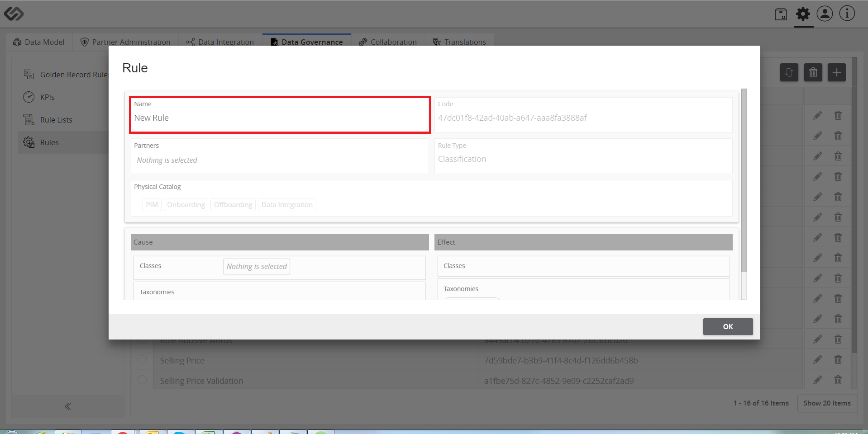
Task: Open the Show 20 Items dropdown
Action: coord(827,403)
